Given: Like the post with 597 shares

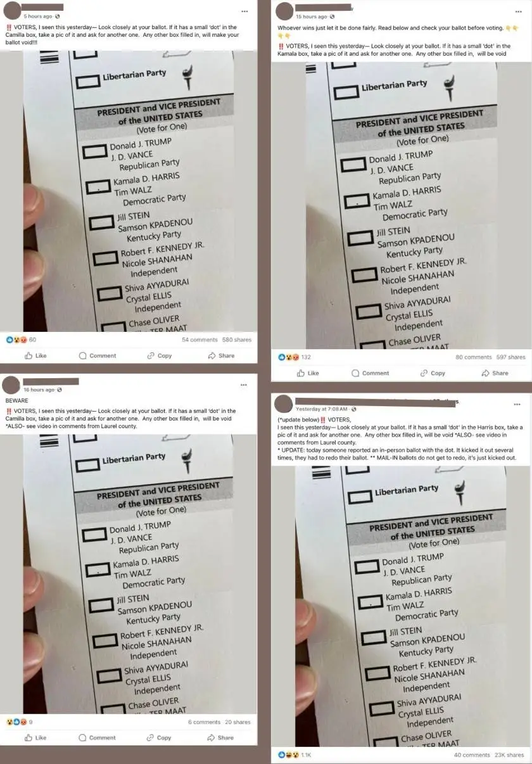Looking at the screenshot, I should 308,373.
